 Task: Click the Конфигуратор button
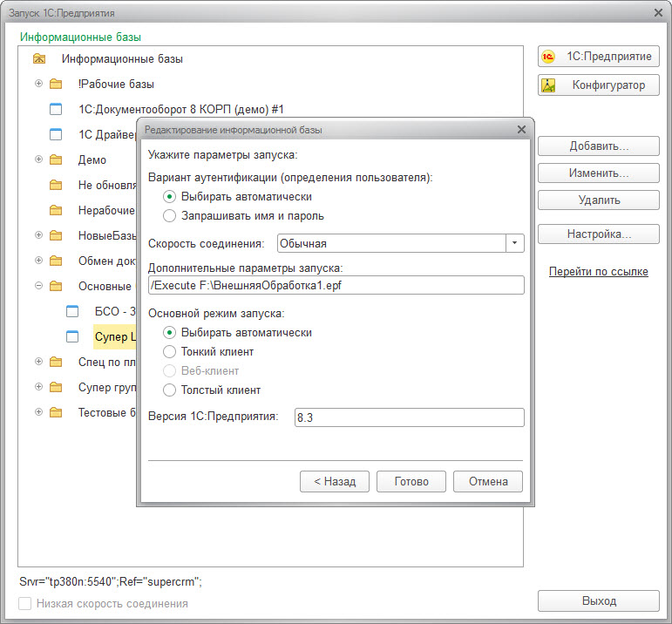pyautogui.click(x=598, y=85)
